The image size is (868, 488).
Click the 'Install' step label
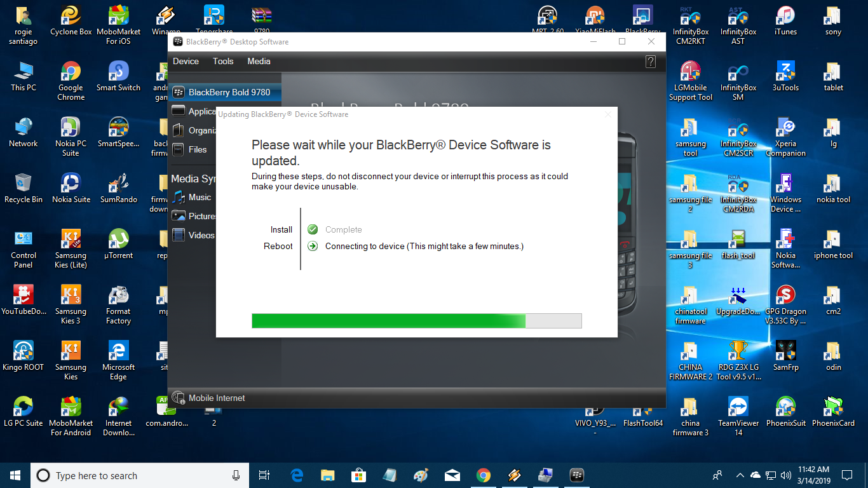pos(281,229)
